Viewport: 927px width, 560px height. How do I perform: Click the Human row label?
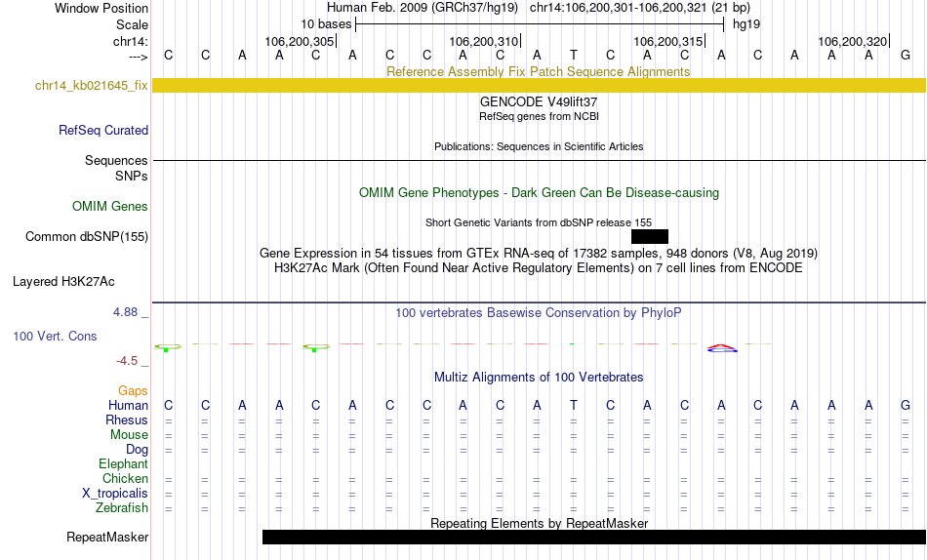tap(128, 405)
